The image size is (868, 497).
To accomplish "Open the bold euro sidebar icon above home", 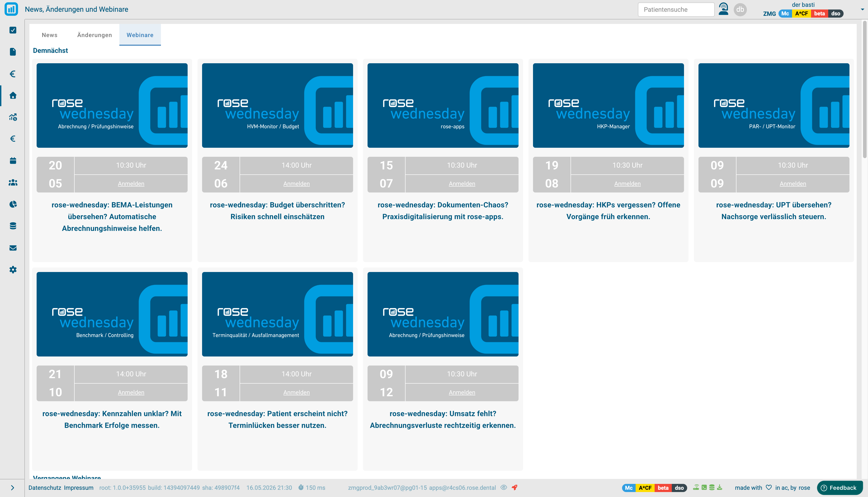I will [x=13, y=74].
